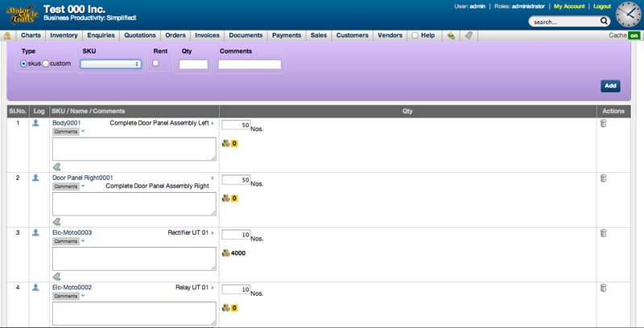This screenshot has height=328, width=644.
Task: Open the Quotations menu
Action: pyautogui.click(x=140, y=35)
